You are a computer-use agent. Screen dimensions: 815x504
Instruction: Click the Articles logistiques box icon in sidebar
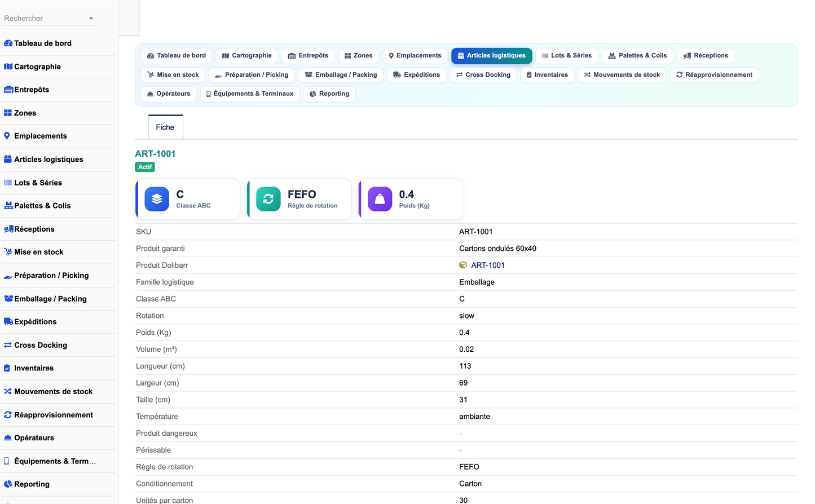8,160
